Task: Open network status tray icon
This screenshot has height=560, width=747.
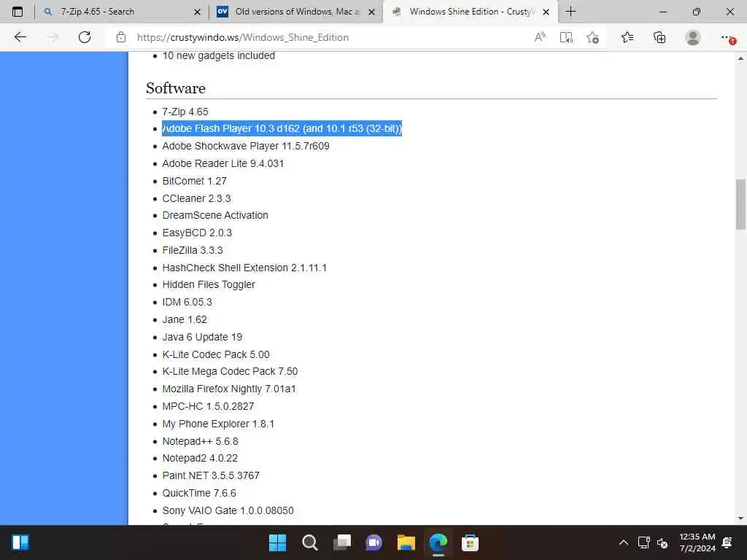Action: pos(643,542)
